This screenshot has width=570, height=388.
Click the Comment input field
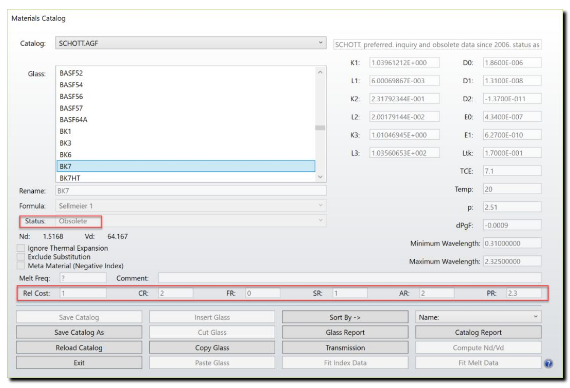point(349,278)
